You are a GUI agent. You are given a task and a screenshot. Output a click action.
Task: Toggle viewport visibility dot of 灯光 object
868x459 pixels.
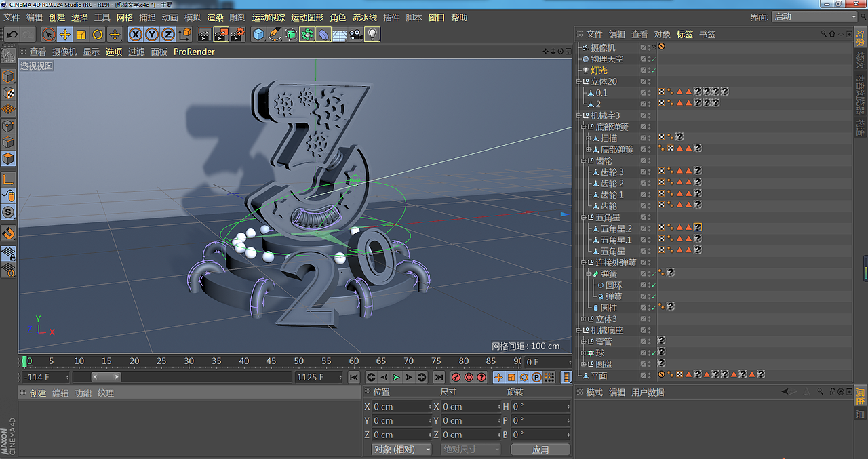650,68
